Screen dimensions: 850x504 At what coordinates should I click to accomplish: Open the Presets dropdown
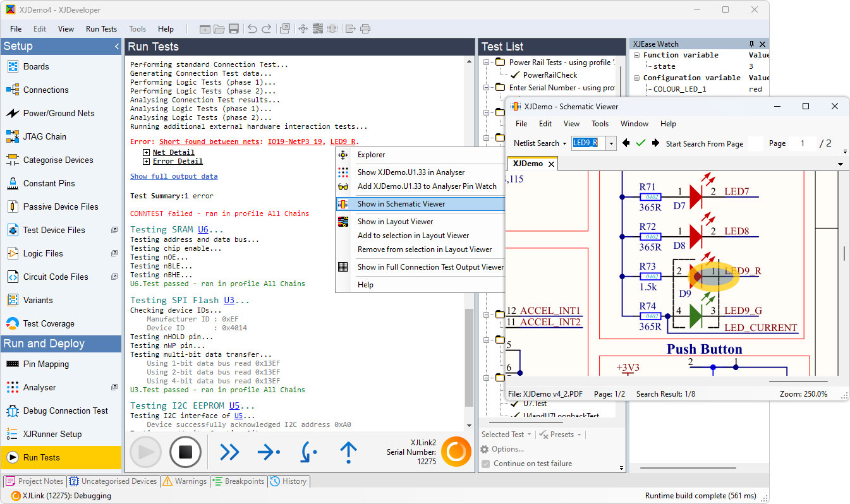(x=562, y=435)
